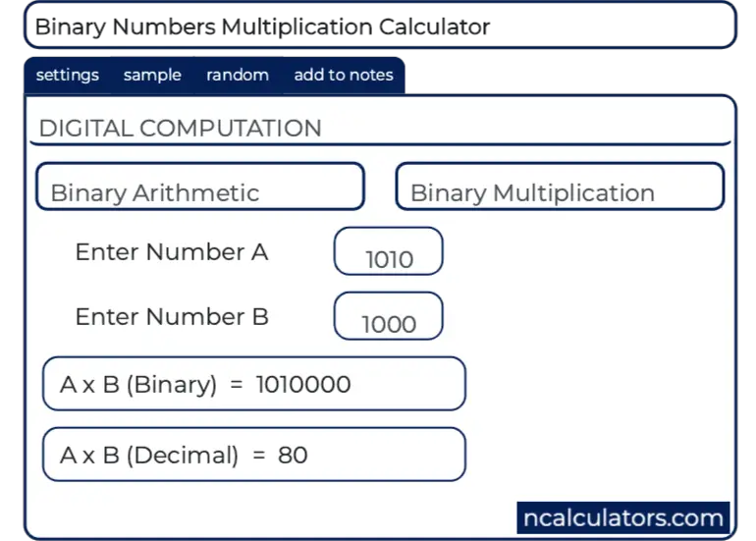
Task: Select the random tab
Action: coord(237,76)
